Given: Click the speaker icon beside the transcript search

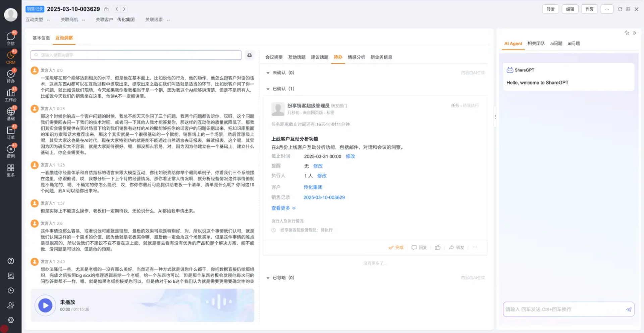Looking at the screenshot, I should click(x=250, y=55).
